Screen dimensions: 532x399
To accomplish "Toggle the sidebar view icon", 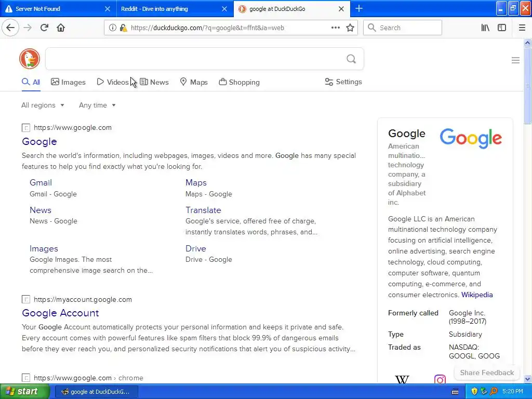I will click(502, 28).
